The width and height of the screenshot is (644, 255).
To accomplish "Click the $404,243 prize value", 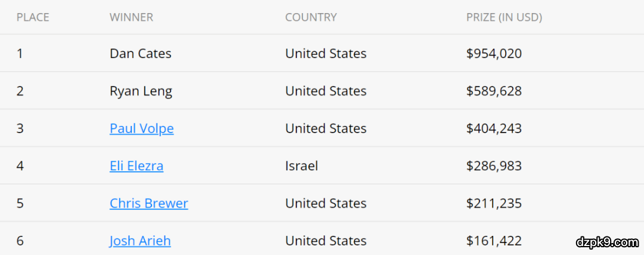I will point(494,128).
